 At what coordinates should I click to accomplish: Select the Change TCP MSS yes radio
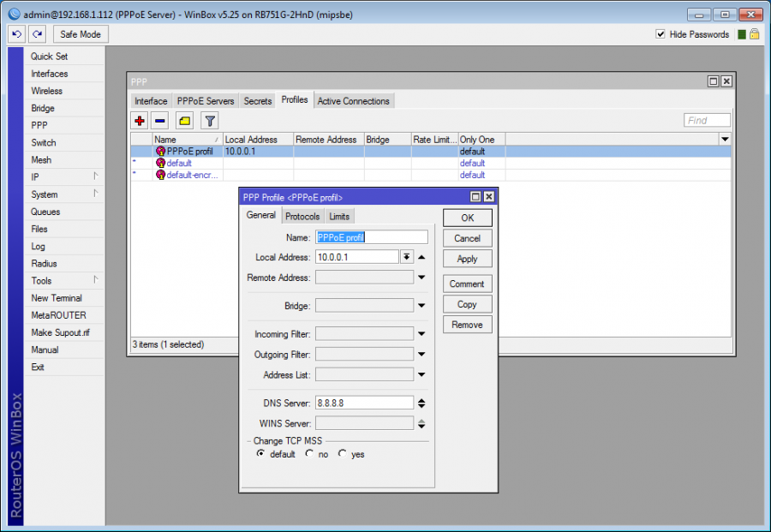pos(342,454)
